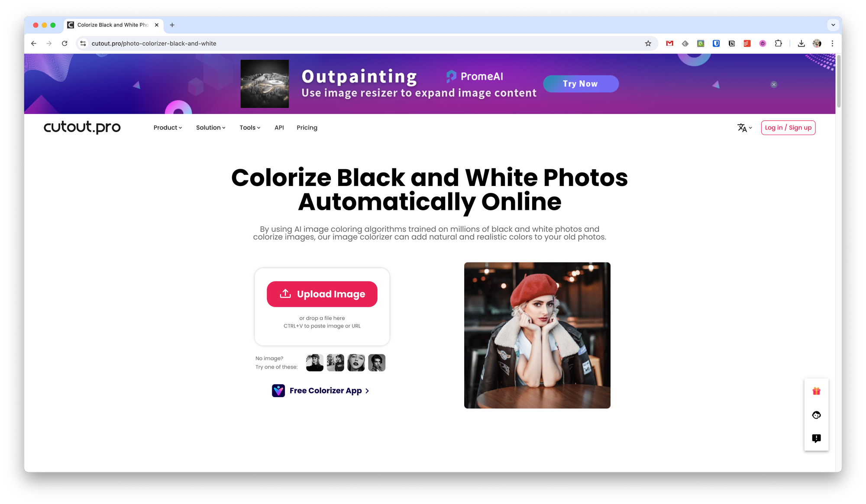Reload the page with the refresh icon
Screen dimensions: 866x504
pyautogui.click(x=65, y=43)
